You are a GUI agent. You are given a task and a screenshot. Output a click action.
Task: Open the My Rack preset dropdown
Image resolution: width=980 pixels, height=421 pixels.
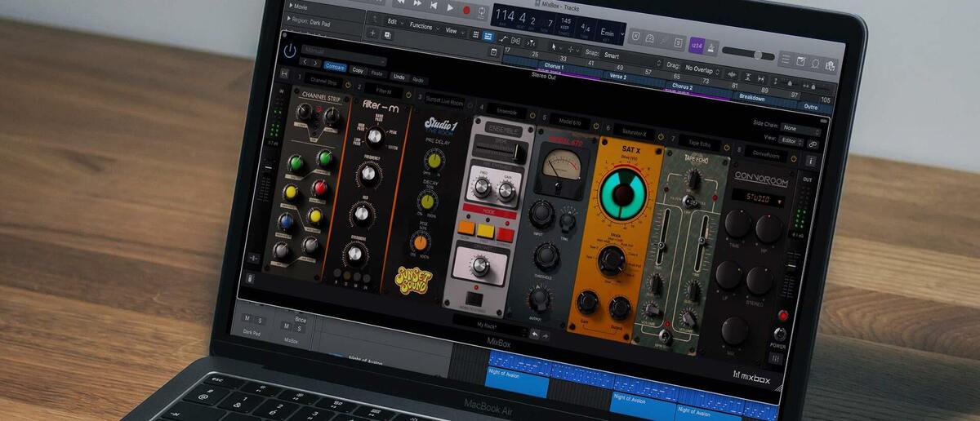pos(488,324)
